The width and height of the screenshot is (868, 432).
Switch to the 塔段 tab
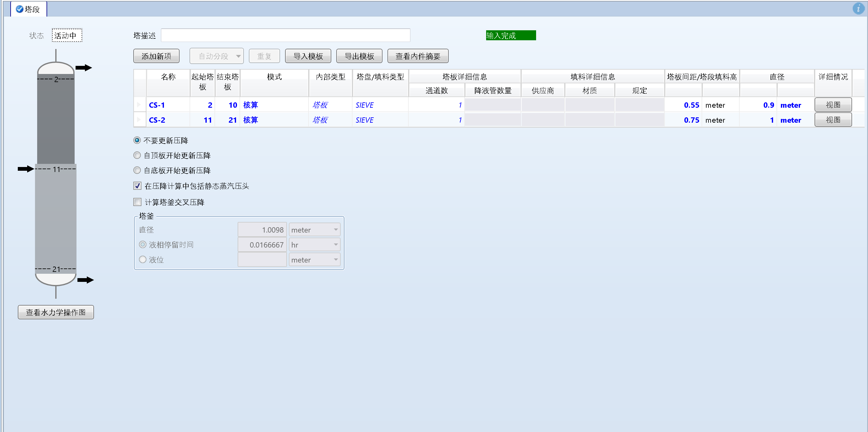pos(28,9)
